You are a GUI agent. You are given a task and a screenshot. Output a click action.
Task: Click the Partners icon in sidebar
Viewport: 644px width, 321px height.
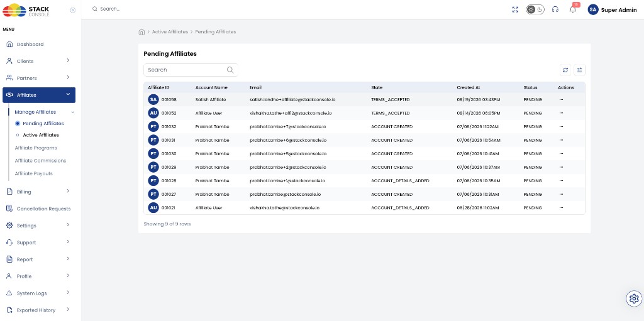[x=9, y=78]
